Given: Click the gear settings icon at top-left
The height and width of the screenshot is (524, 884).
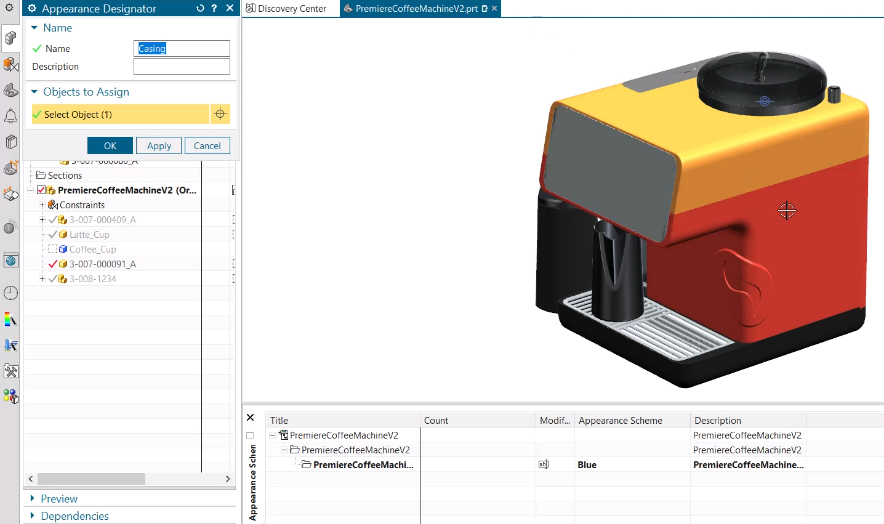Looking at the screenshot, I should pos(10,9).
